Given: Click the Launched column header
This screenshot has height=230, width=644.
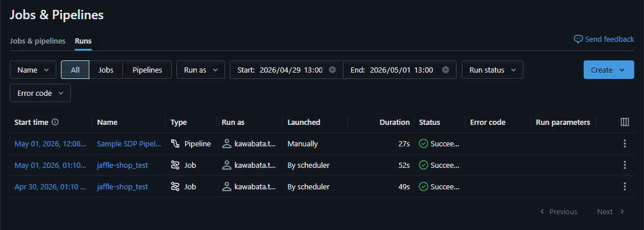Looking at the screenshot, I should [303, 122].
